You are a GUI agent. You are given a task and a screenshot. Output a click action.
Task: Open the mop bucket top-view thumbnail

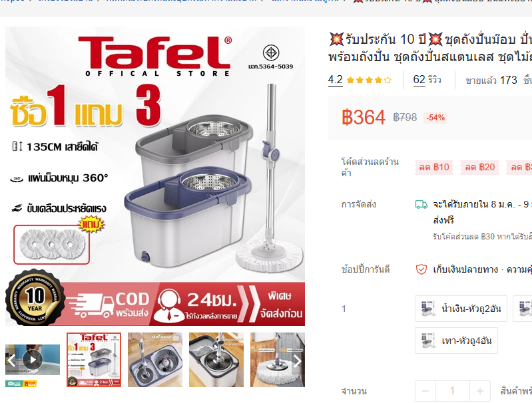[x=155, y=360]
